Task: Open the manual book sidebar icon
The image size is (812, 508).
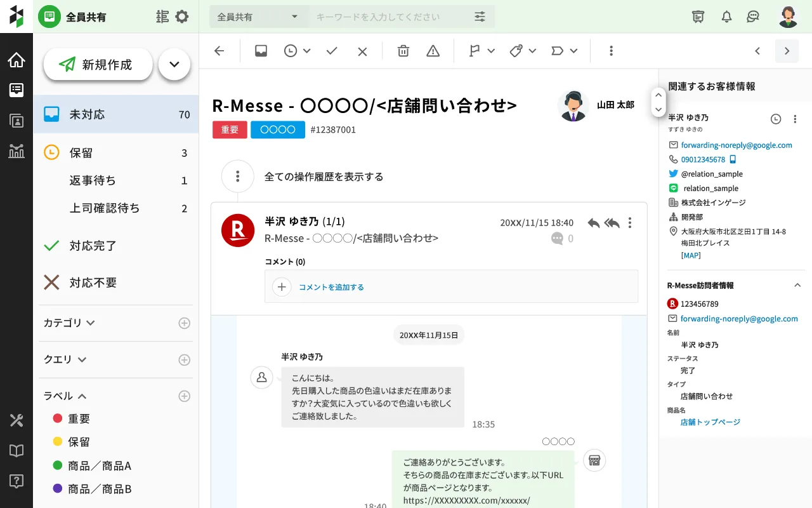Action: (x=16, y=451)
